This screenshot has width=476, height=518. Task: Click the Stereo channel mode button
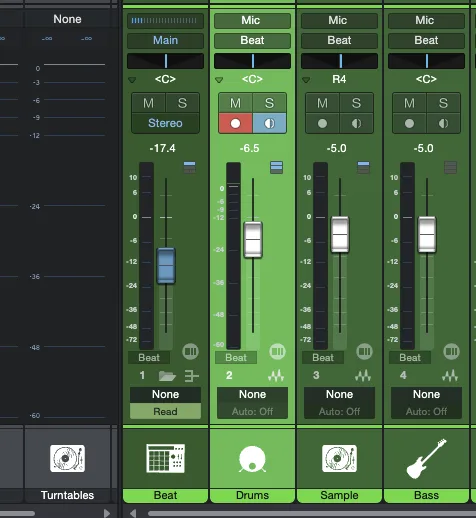tap(165, 123)
